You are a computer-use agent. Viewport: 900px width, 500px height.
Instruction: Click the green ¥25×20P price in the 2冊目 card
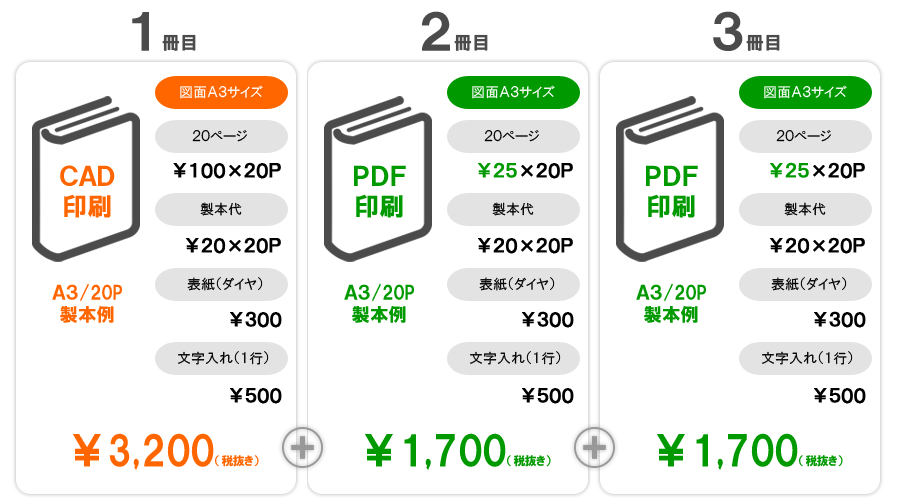tap(525, 170)
